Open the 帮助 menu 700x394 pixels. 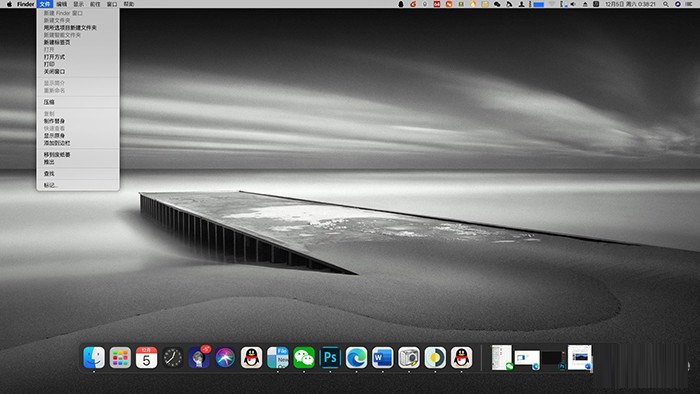tap(129, 4)
